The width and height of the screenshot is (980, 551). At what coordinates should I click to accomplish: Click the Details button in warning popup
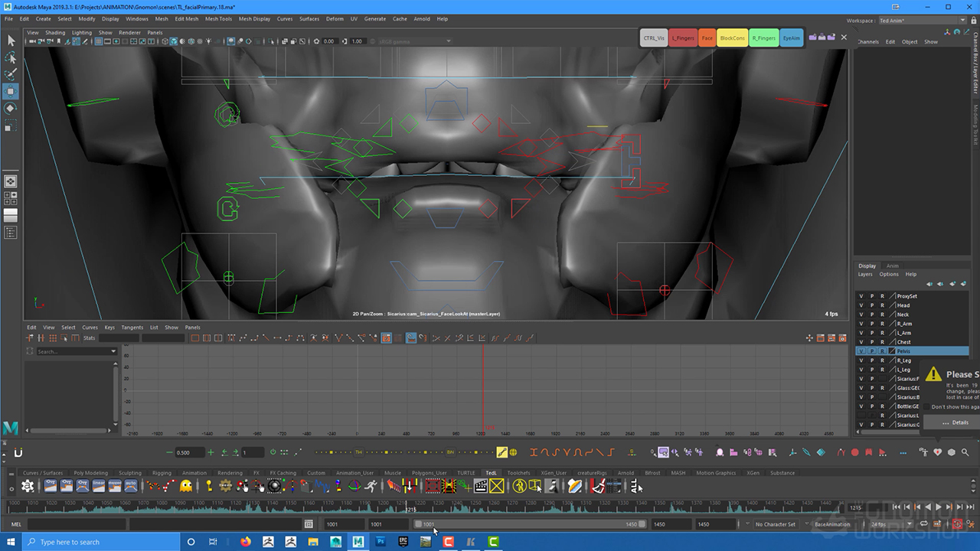pyautogui.click(x=955, y=422)
